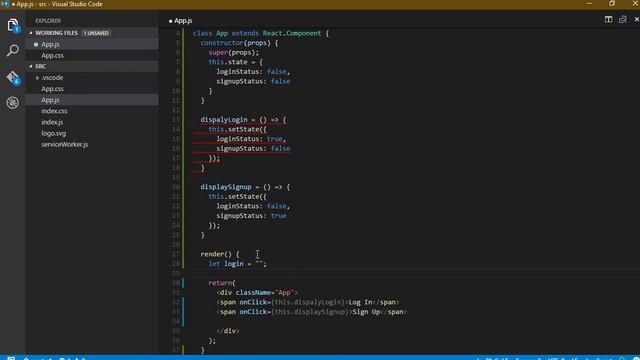The image size is (640, 360).
Task: Click the 'super(props);' line
Action: coord(233,52)
